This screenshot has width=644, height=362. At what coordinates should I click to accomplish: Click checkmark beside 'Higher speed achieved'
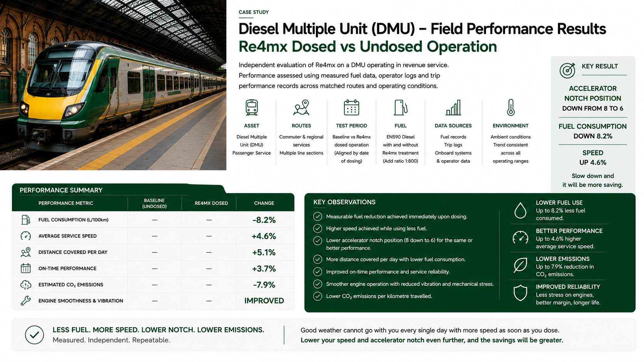(x=317, y=229)
